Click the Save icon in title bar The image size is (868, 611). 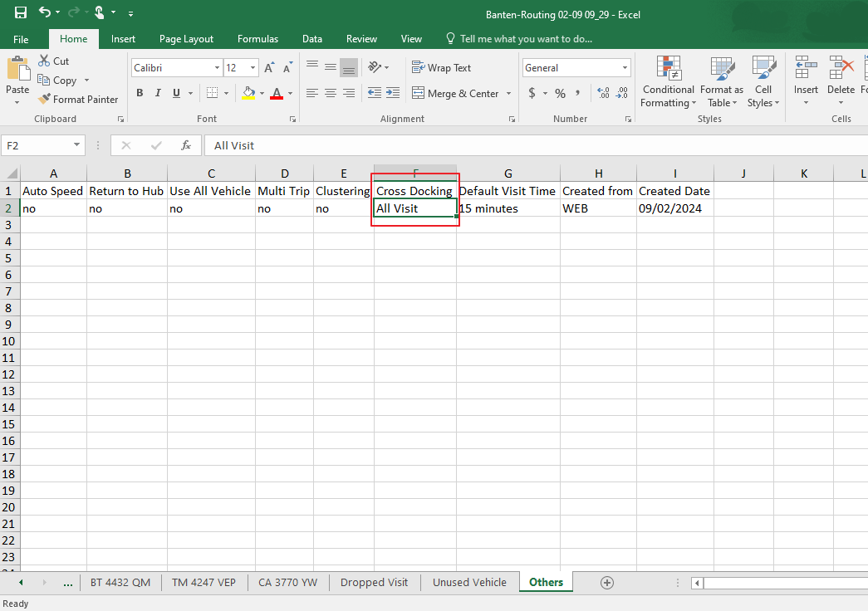[21, 13]
